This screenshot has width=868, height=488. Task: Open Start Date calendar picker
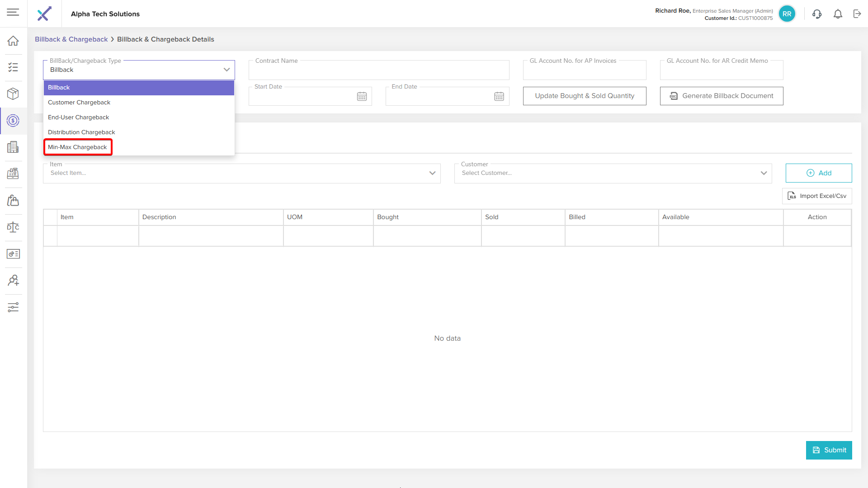[362, 96]
